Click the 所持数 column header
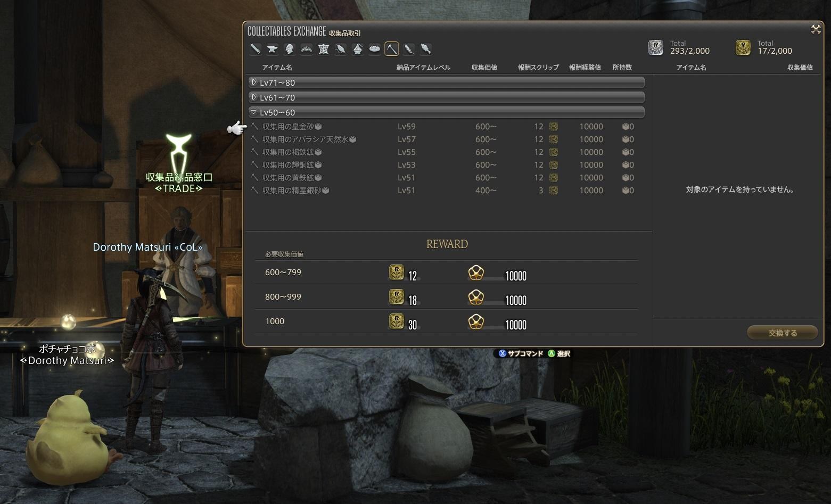The image size is (831, 504). tap(622, 68)
